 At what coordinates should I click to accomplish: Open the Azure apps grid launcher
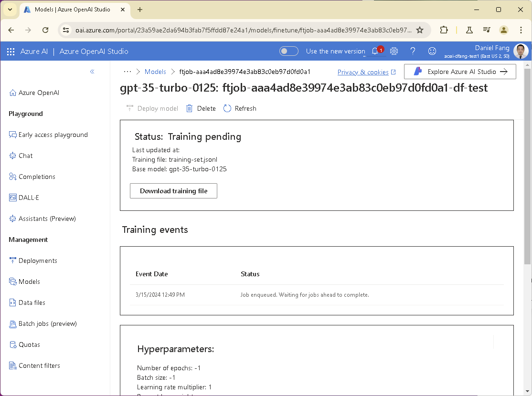pos(11,52)
